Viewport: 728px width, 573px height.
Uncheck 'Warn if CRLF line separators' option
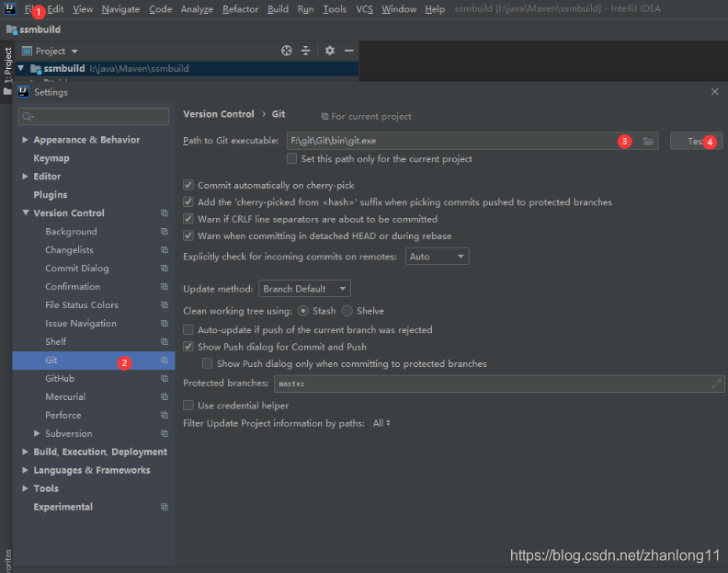[x=188, y=219]
